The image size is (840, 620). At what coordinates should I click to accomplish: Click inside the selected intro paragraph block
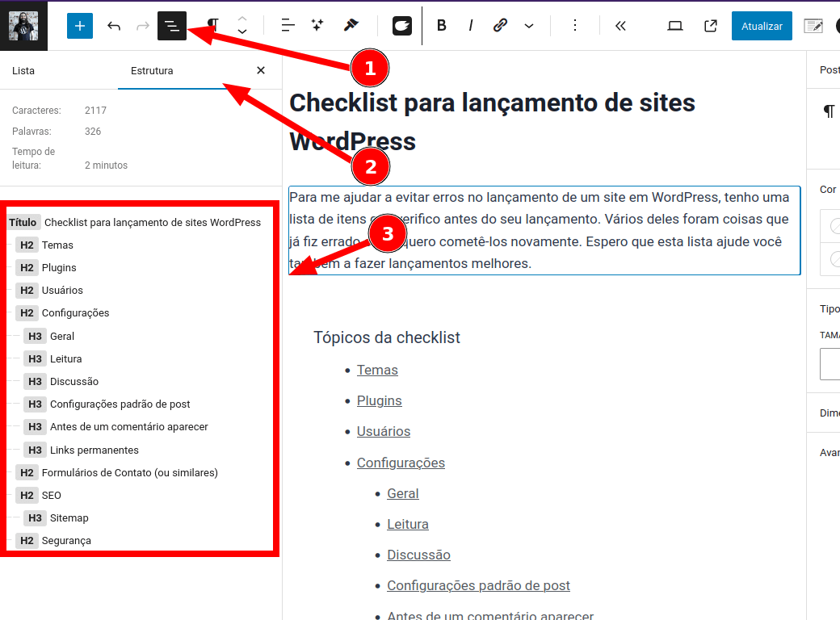pos(544,230)
